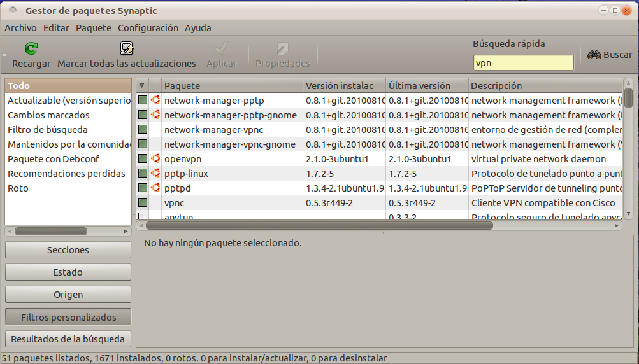Select Recomendaciones perdidas filter
Viewport: 639px width, 364px height.
point(68,174)
